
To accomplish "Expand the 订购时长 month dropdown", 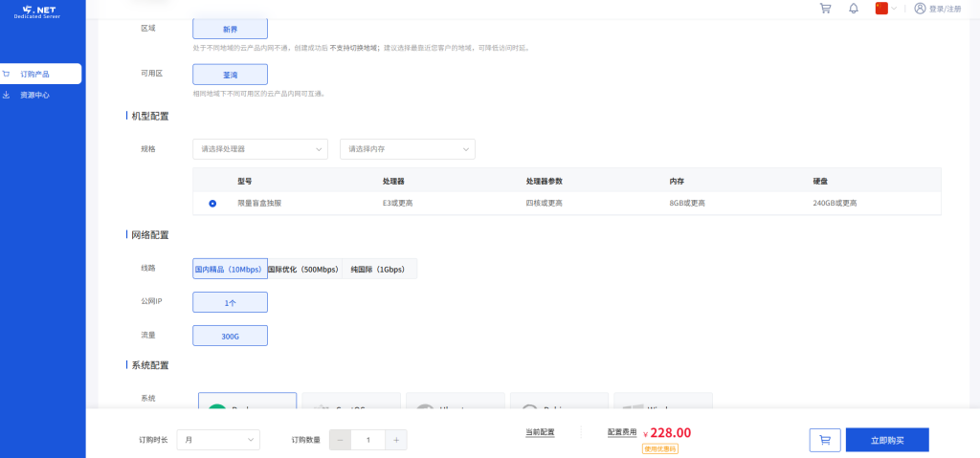I will click(x=218, y=440).
